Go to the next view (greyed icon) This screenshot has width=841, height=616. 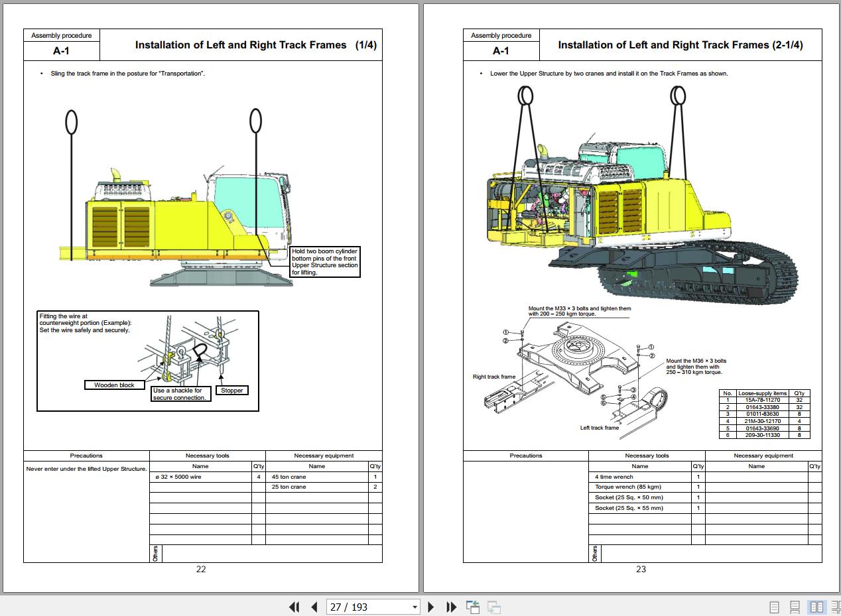(x=493, y=607)
